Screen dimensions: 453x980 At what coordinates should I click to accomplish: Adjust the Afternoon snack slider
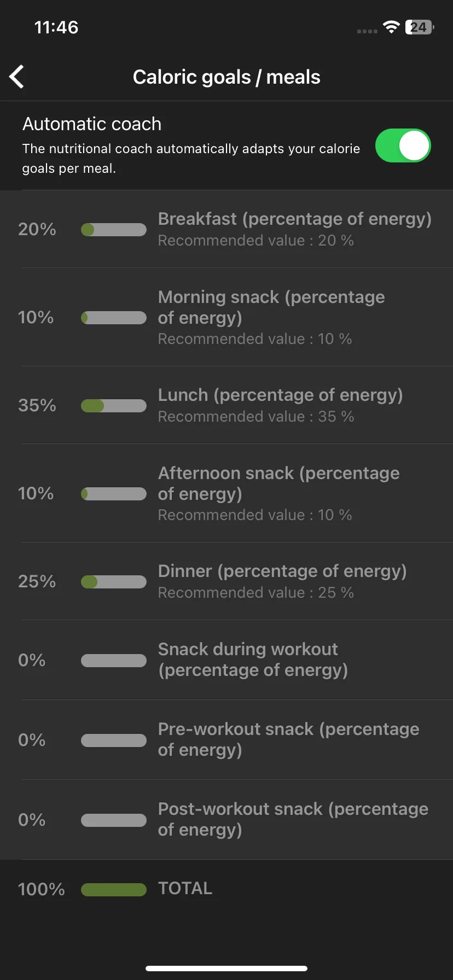coord(114,494)
